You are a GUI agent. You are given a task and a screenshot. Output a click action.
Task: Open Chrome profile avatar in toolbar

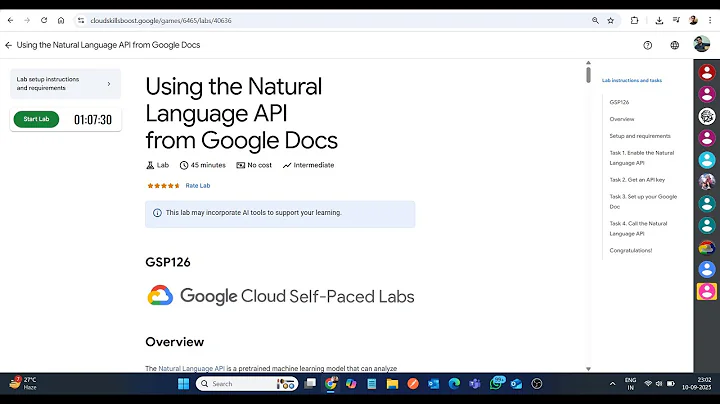pos(693,20)
